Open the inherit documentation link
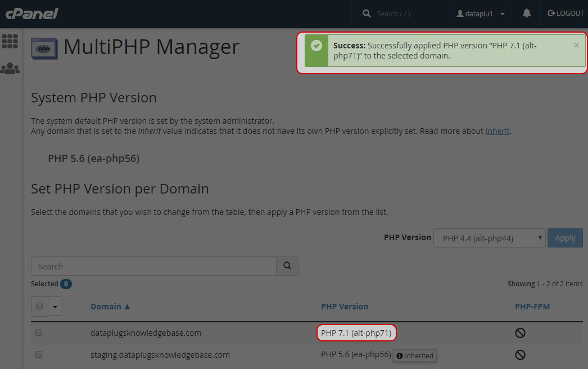588x369 pixels. pos(497,130)
